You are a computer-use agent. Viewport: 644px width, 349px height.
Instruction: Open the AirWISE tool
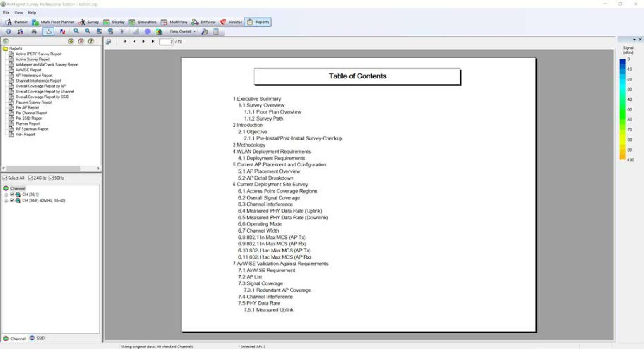[231, 22]
